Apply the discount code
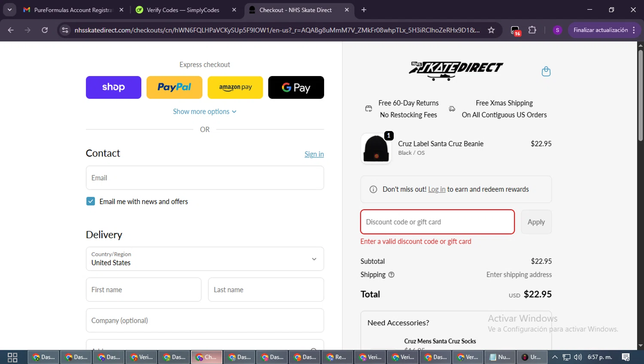This screenshot has width=644, height=364. [536, 222]
